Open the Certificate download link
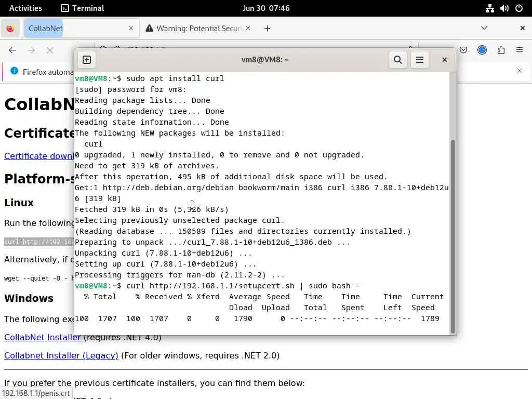 click(38, 156)
